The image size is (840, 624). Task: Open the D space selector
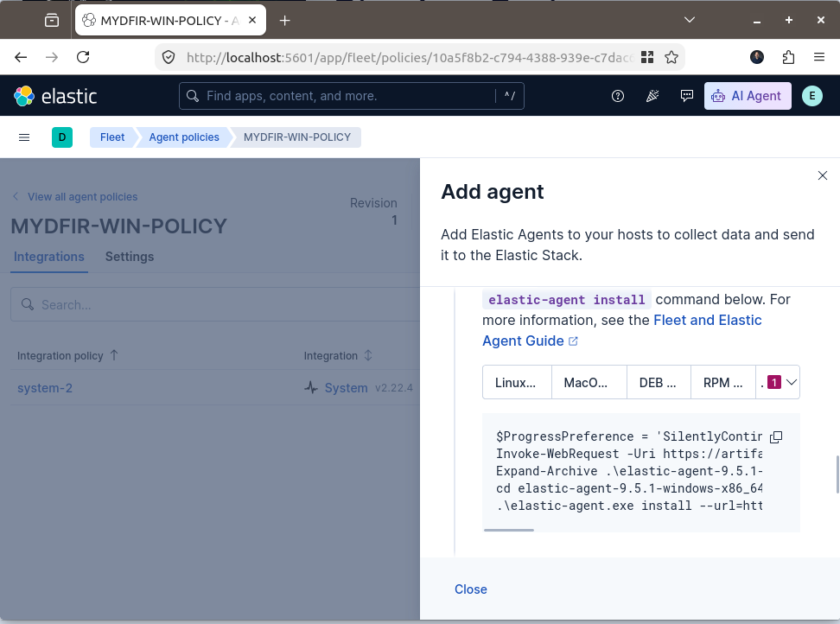point(62,137)
